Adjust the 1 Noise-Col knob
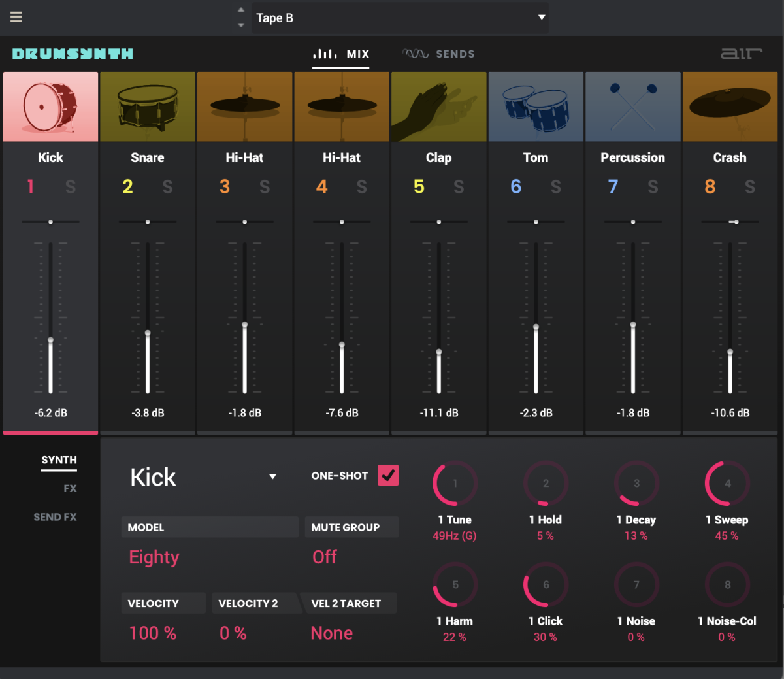The image size is (784, 679). pyautogui.click(x=727, y=585)
